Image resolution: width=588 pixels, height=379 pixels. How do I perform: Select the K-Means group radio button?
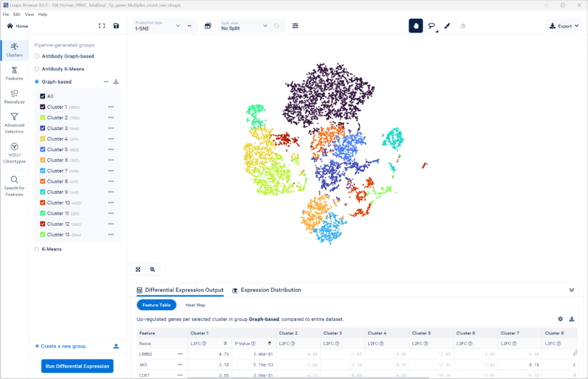click(37, 249)
